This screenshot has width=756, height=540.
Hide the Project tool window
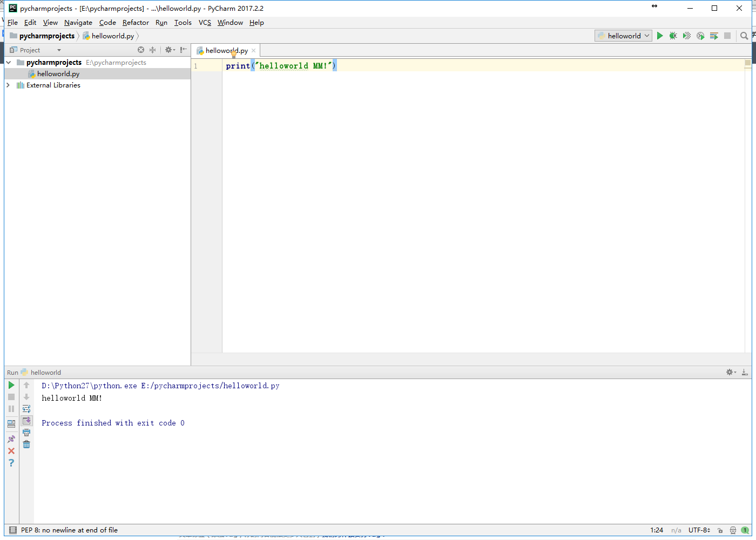tap(184, 50)
